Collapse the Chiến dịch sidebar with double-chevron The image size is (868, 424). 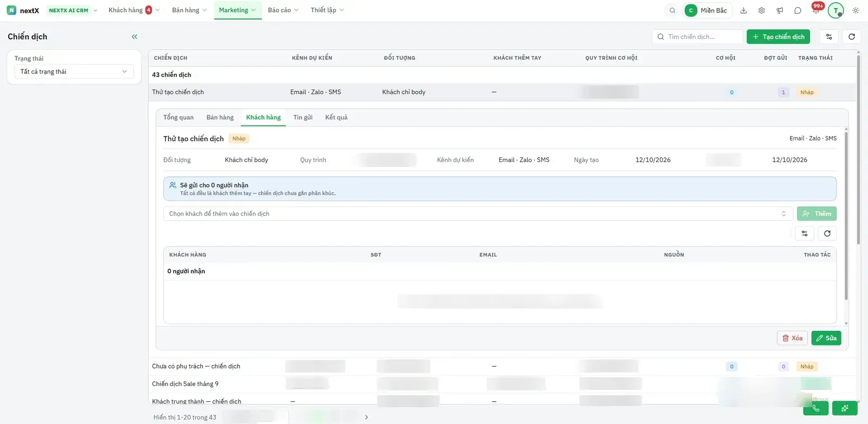135,37
